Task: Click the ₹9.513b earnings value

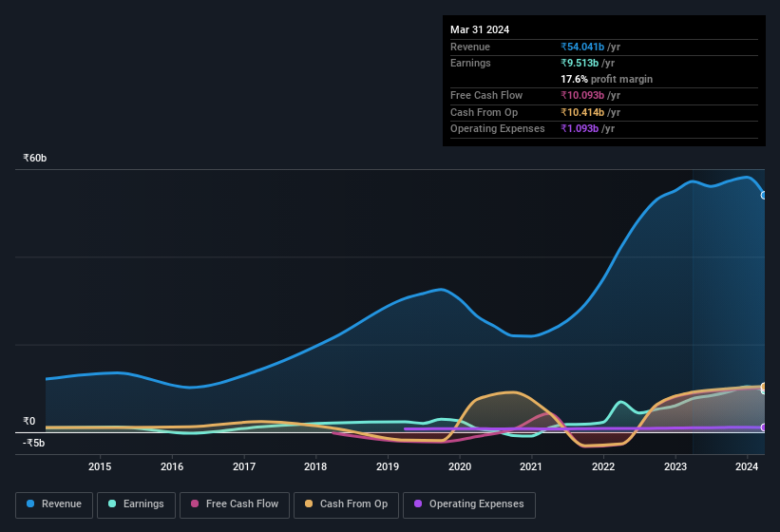Action: (x=580, y=63)
